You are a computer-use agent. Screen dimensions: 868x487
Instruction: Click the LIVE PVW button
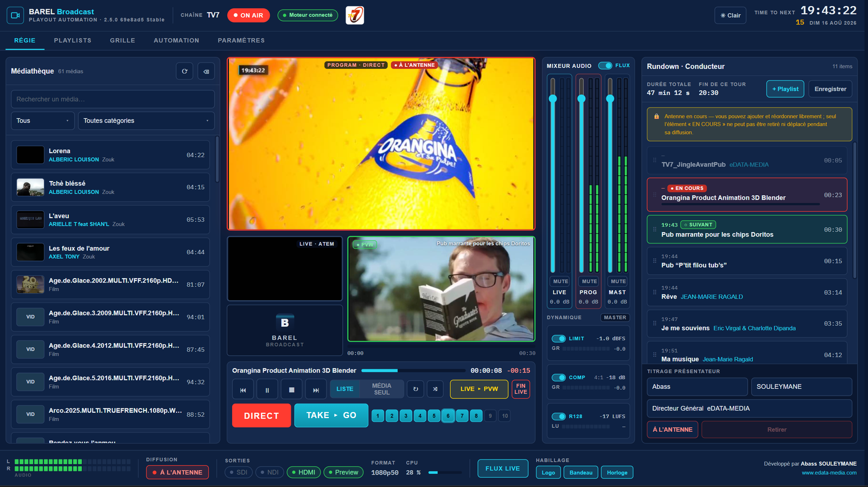tap(479, 389)
